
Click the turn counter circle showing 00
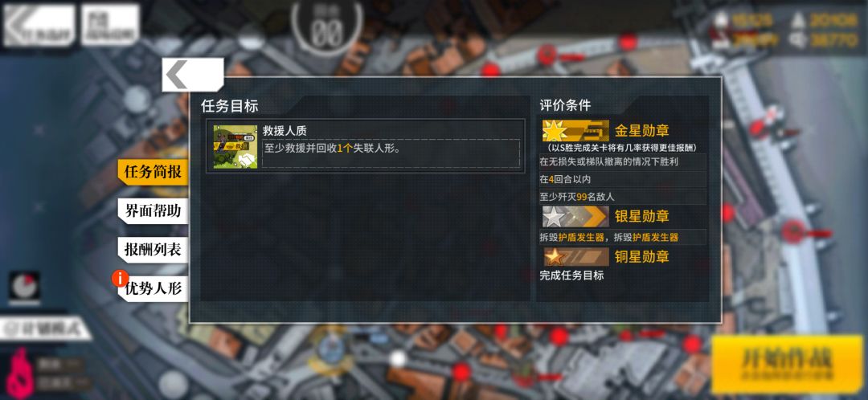[x=326, y=29]
